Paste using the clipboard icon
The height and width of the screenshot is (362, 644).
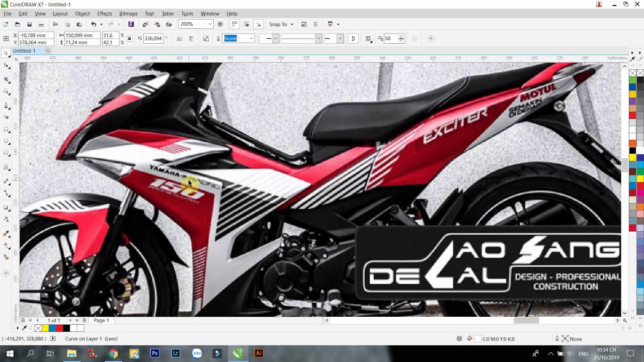(79, 24)
